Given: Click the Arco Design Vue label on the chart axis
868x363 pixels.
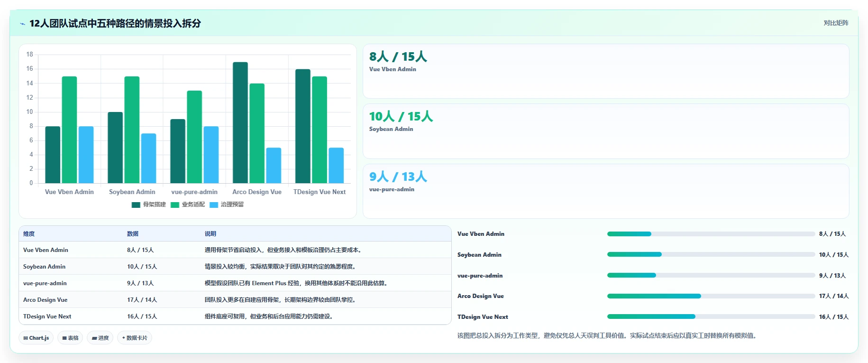Looking at the screenshot, I should click(257, 192).
